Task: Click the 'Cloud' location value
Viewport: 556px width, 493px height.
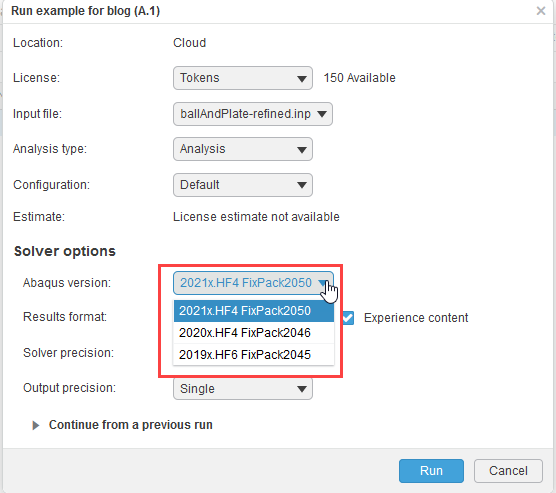Action: pos(189,43)
